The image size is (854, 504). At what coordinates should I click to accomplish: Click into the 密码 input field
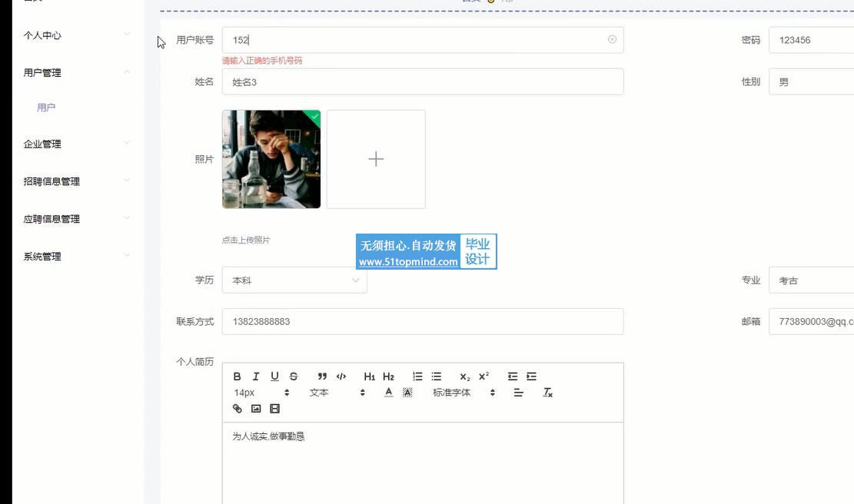[811, 40]
